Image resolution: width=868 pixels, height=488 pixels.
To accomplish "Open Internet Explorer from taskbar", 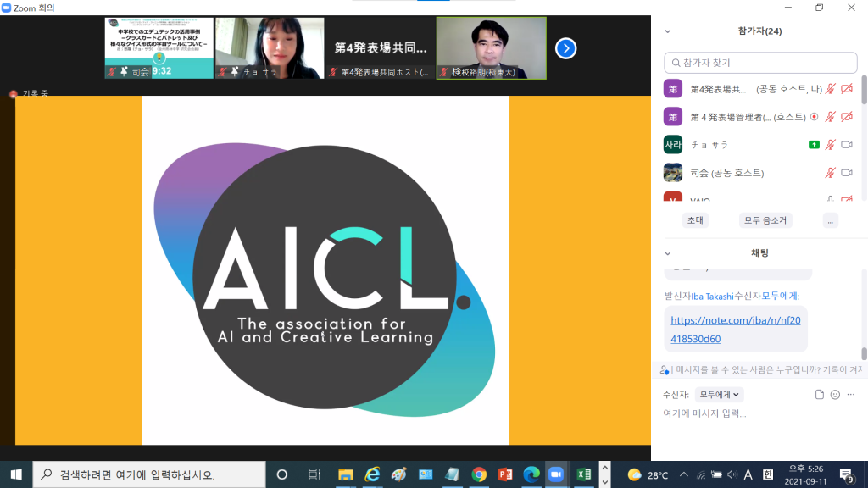I will [373, 474].
